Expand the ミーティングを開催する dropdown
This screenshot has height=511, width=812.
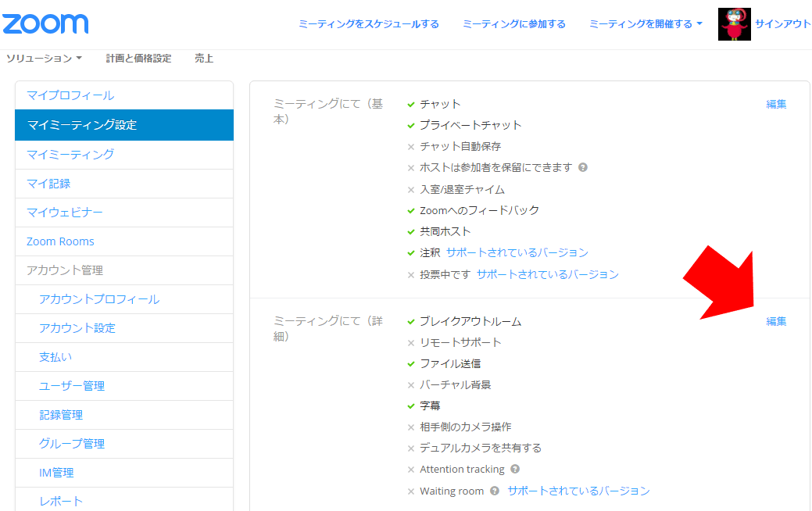click(x=646, y=24)
